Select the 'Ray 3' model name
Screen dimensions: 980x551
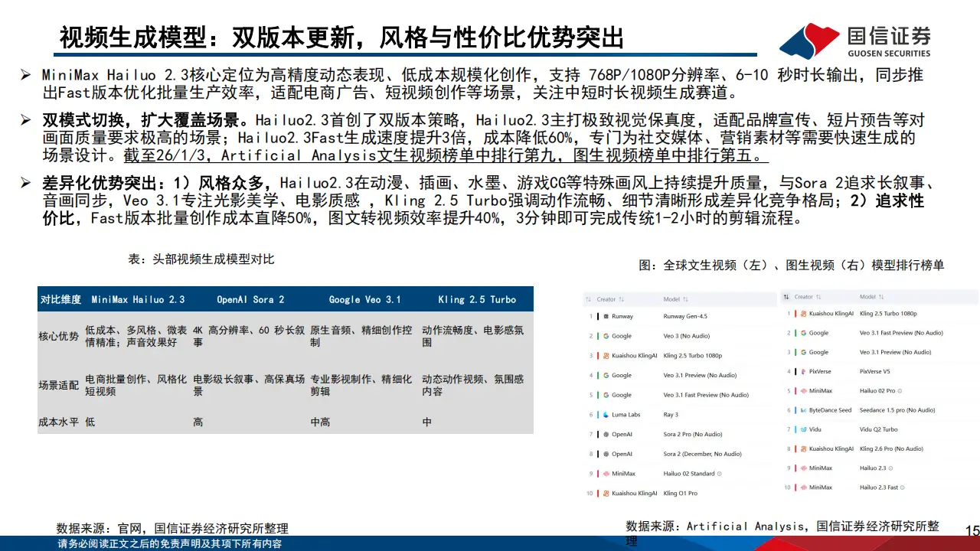(671, 415)
